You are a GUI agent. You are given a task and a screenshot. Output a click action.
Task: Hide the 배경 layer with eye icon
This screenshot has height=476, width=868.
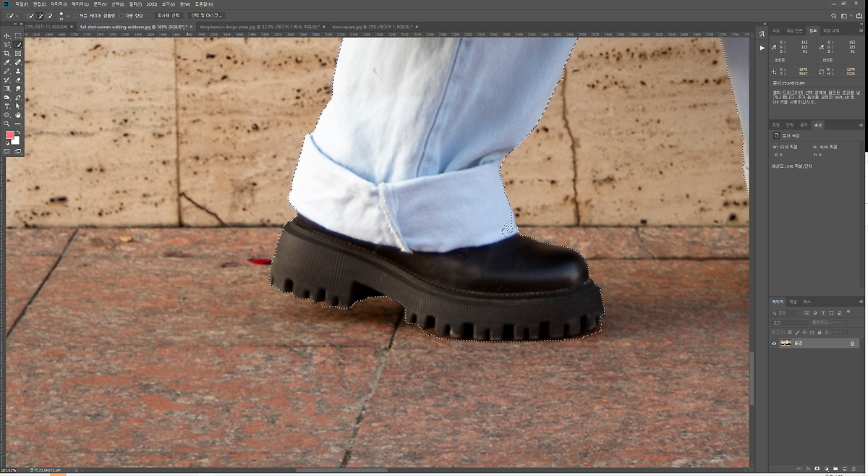click(774, 344)
